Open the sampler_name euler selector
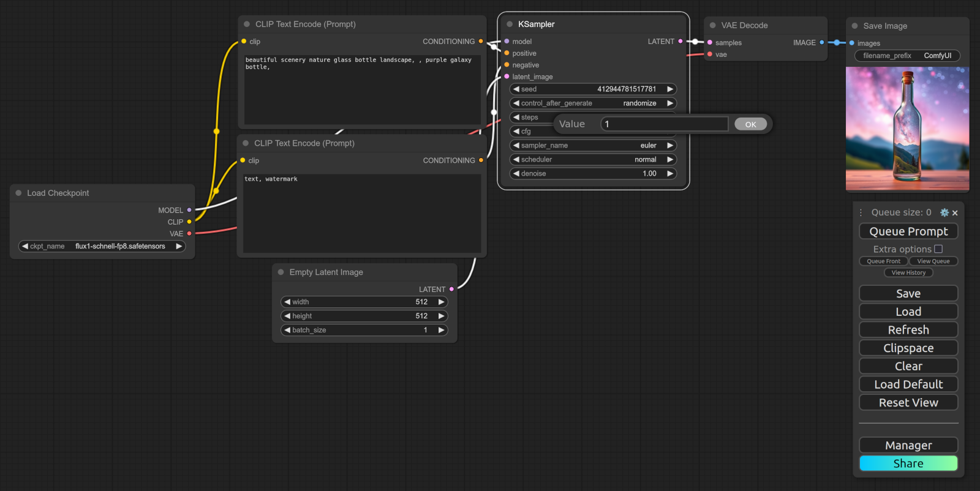This screenshot has height=491, width=980. (x=593, y=146)
